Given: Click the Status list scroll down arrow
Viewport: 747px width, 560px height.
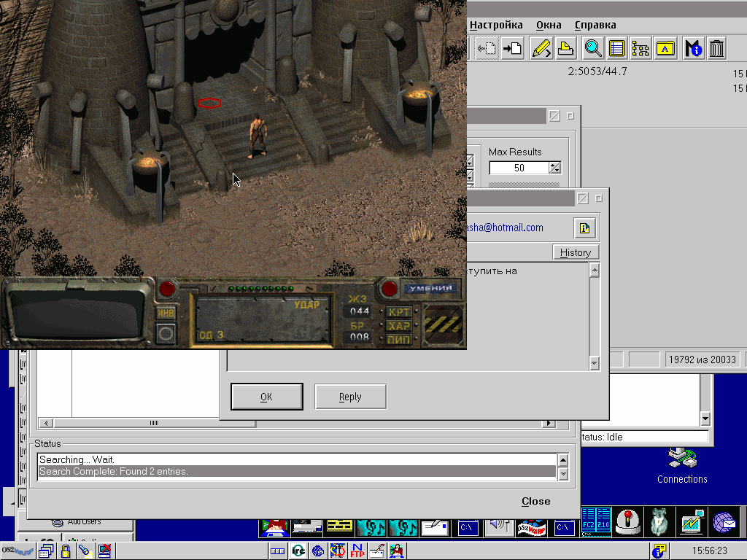Looking at the screenshot, I should 562,474.
